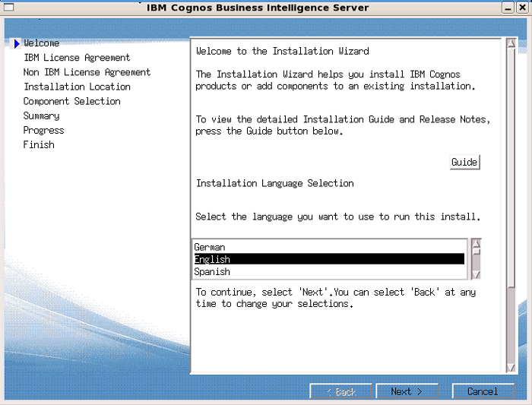
Task: Click the language list scroll up arrow
Action: [477, 243]
